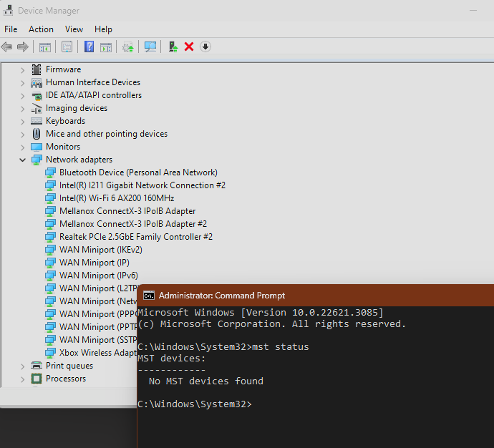494x448 pixels.
Task: Open the View menu
Action: 74,29
